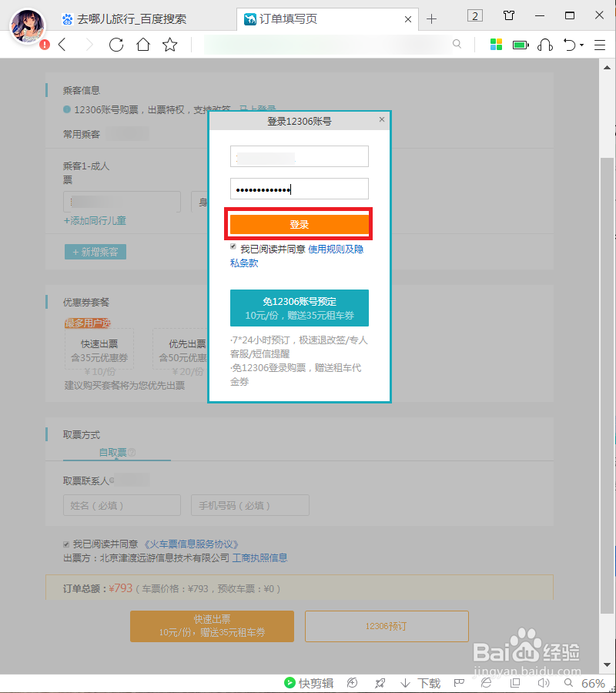Click the status bar window split icon
This screenshot has width=616, height=693.
pos(515,683)
